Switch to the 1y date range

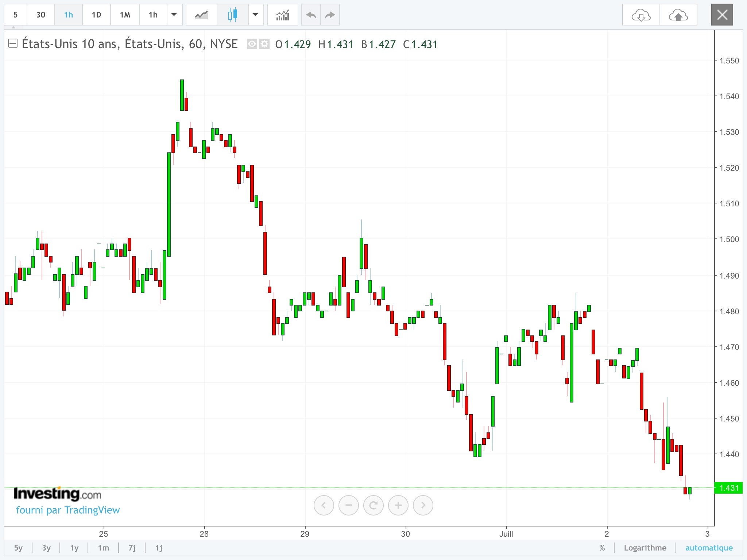click(x=74, y=548)
